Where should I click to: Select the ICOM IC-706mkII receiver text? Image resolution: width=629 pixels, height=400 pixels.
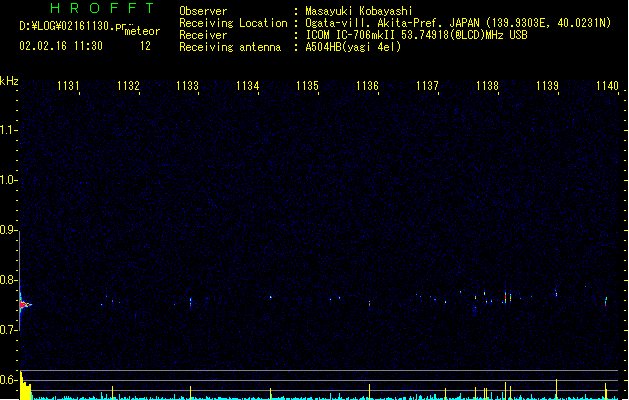[416, 35]
